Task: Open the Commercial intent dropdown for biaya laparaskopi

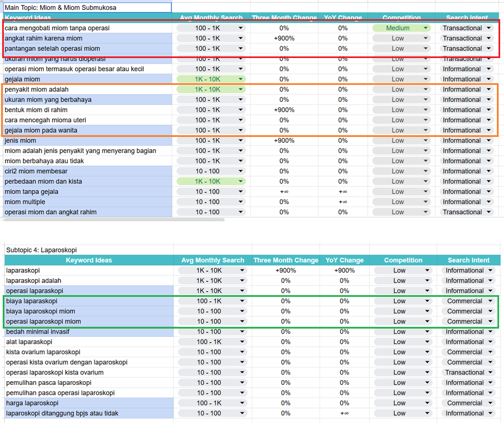Action: click(x=468, y=301)
